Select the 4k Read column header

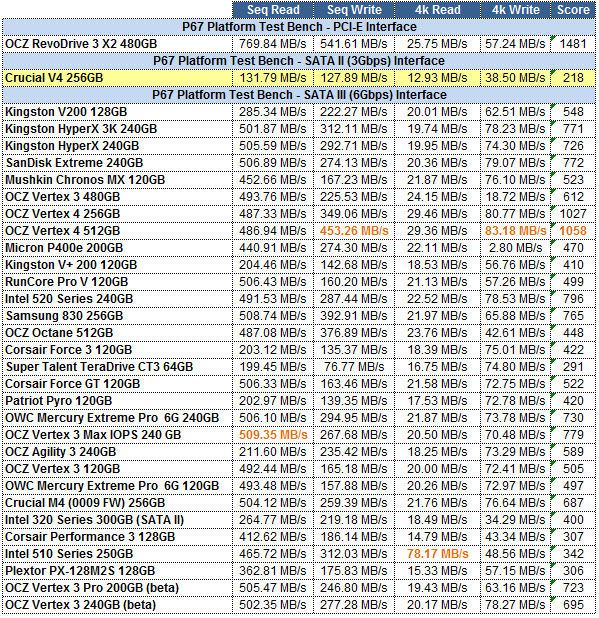pyautogui.click(x=437, y=9)
